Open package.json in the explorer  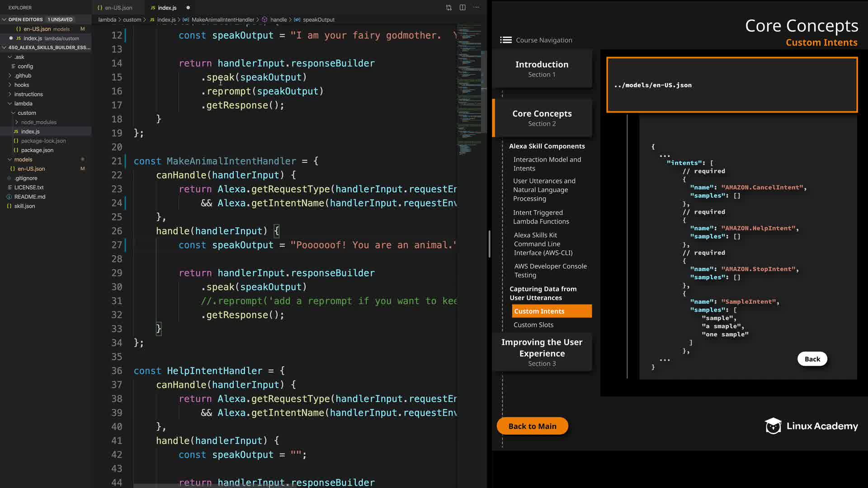click(x=37, y=150)
